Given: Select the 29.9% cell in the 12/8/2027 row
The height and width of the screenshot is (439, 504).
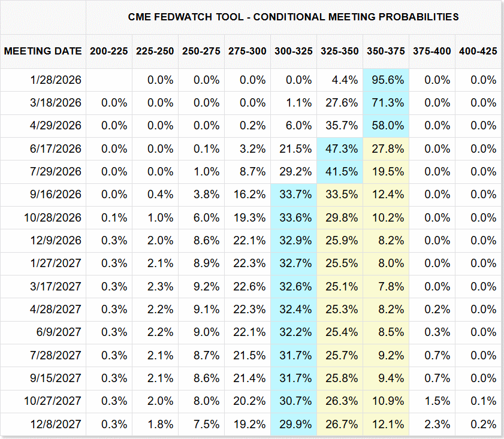Looking at the screenshot, I should 294,425.
